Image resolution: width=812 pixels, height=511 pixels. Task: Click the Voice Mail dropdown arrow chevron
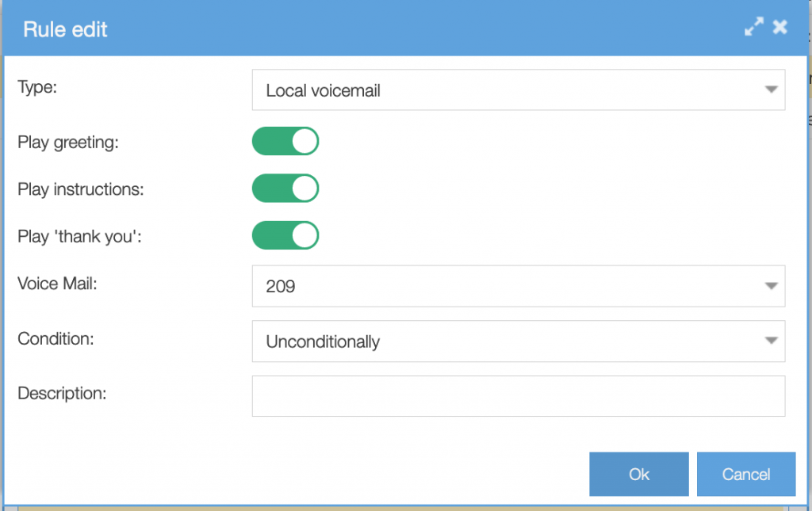click(x=770, y=286)
